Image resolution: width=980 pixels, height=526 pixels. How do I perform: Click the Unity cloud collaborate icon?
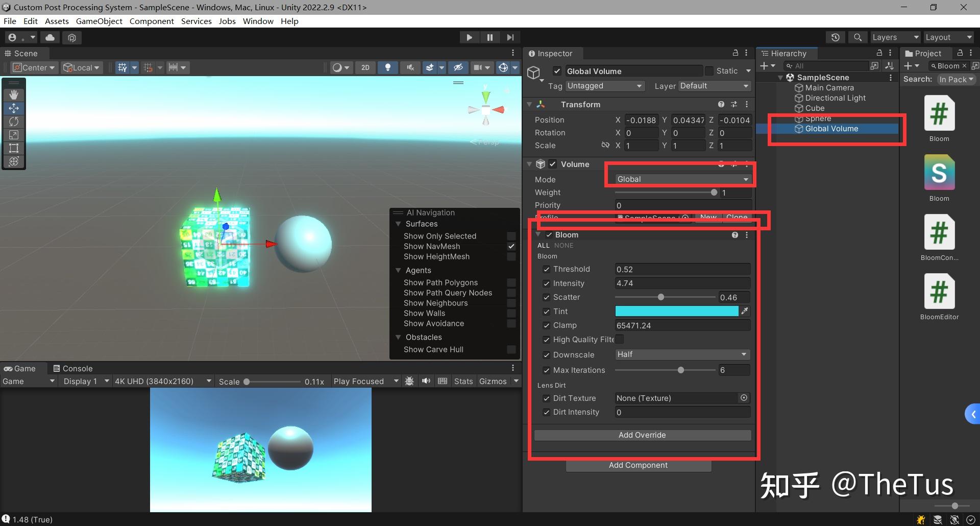(x=50, y=37)
